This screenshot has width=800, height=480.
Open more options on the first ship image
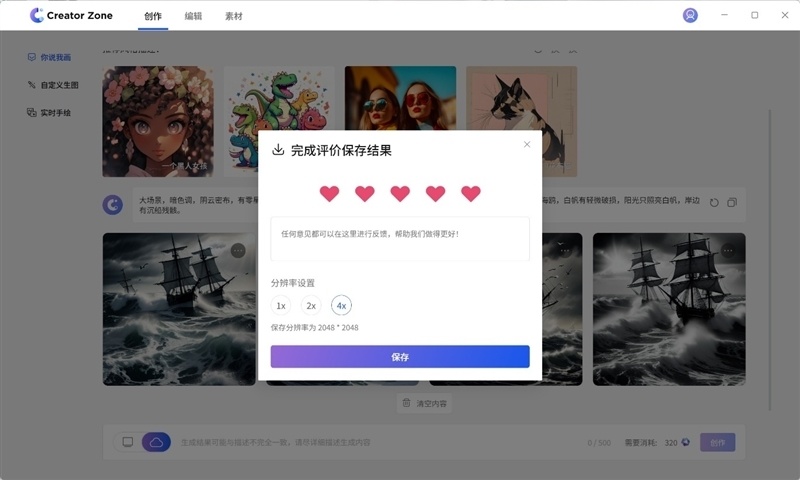[x=238, y=250]
